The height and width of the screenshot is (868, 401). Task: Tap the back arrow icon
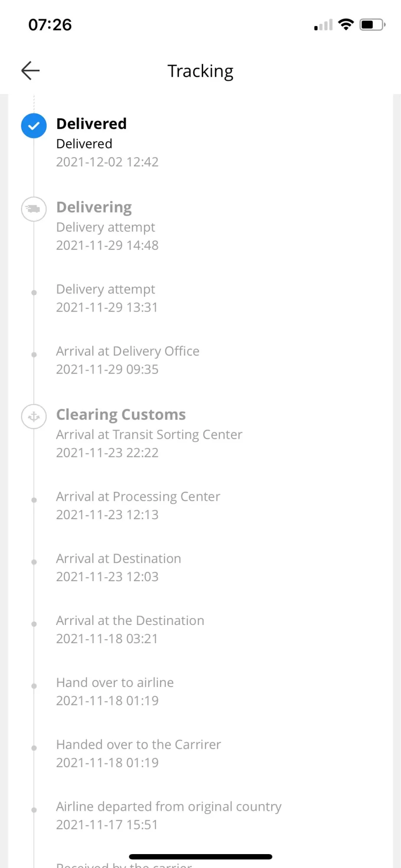pos(30,71)
